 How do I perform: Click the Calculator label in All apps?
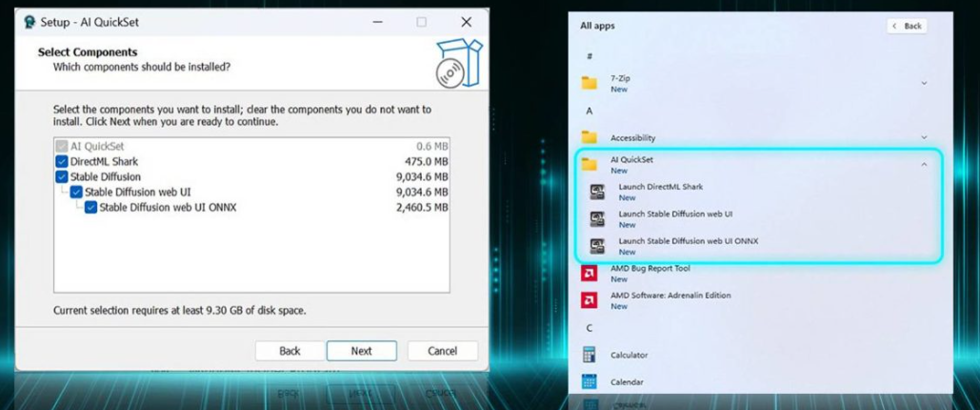629,355
